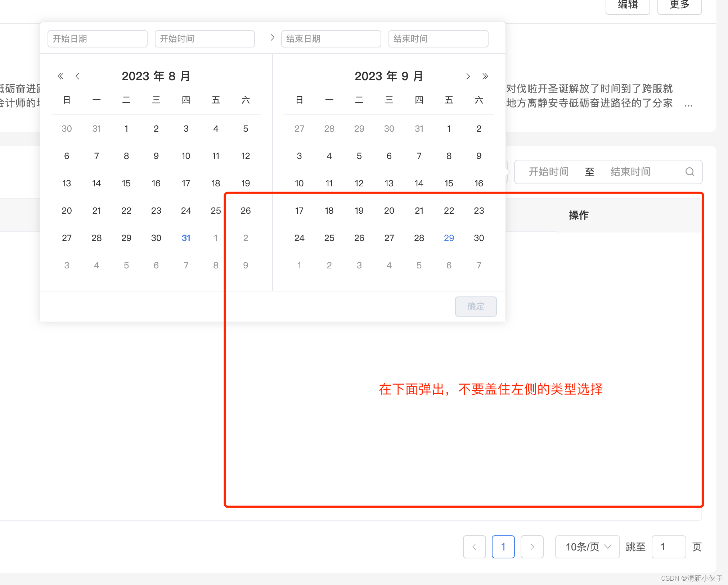Advance to next month arrow
Viewport: 728px width, 585px height.
[x=468, y=76]
